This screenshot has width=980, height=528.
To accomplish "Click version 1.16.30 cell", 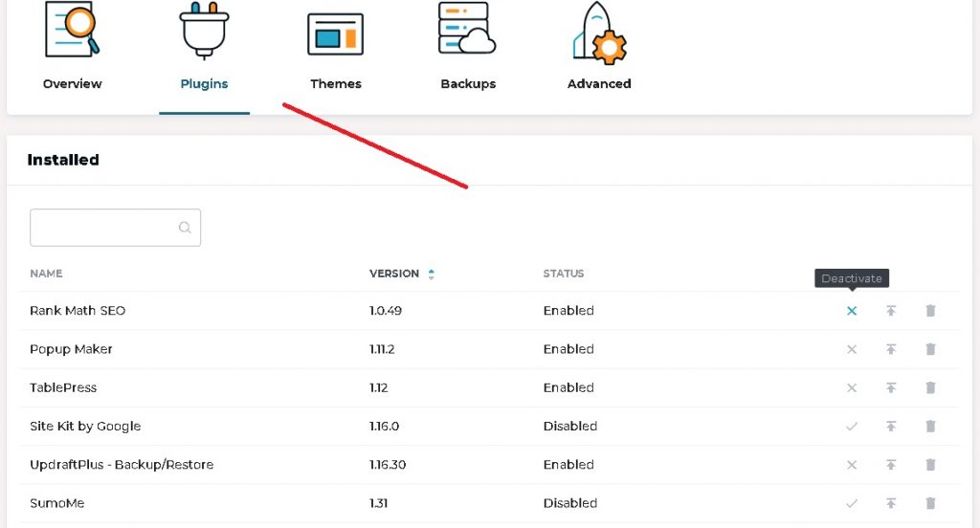I will coord(387,465).
